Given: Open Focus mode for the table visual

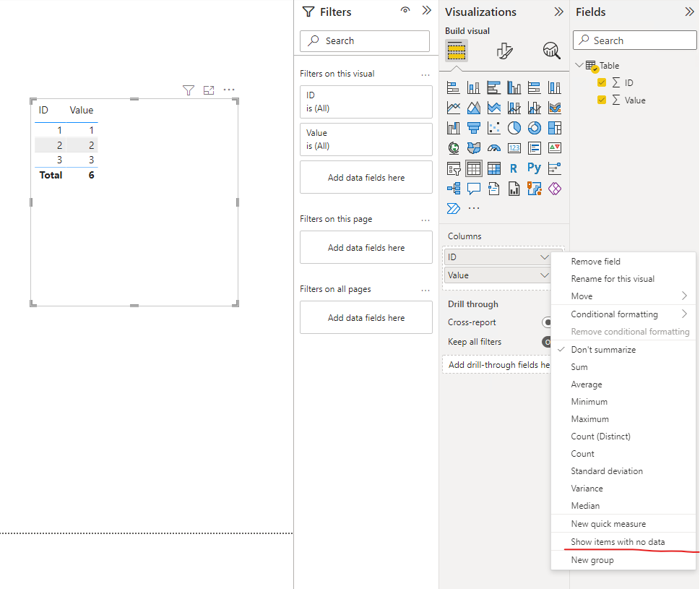Looking at the screenshot, I should coord(209,90).
